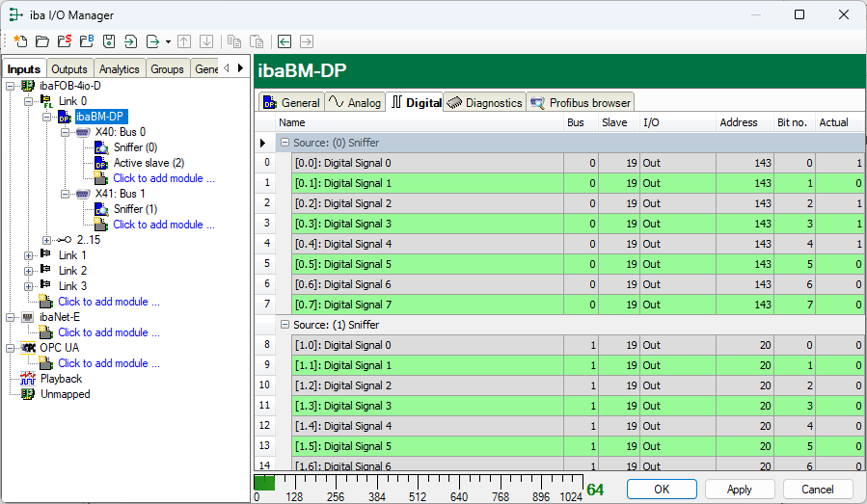This screenshot has height=504, width=867.
Task: Click the Save disk toolbar icon
Action: (x=108, y=41)
